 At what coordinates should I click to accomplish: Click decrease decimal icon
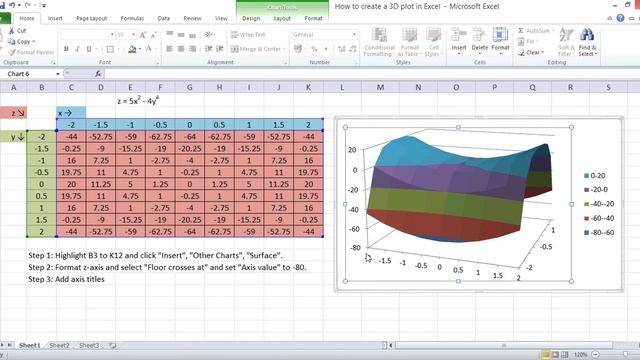click(353, 49)
